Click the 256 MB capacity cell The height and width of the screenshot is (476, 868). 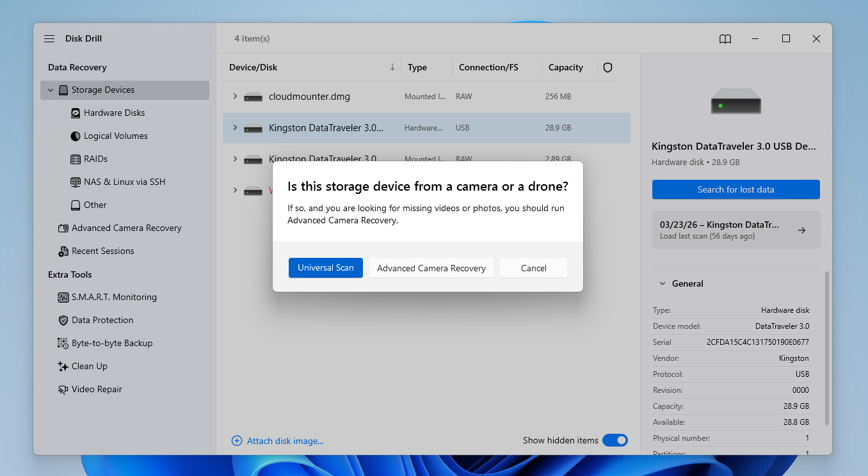(558, 97)
